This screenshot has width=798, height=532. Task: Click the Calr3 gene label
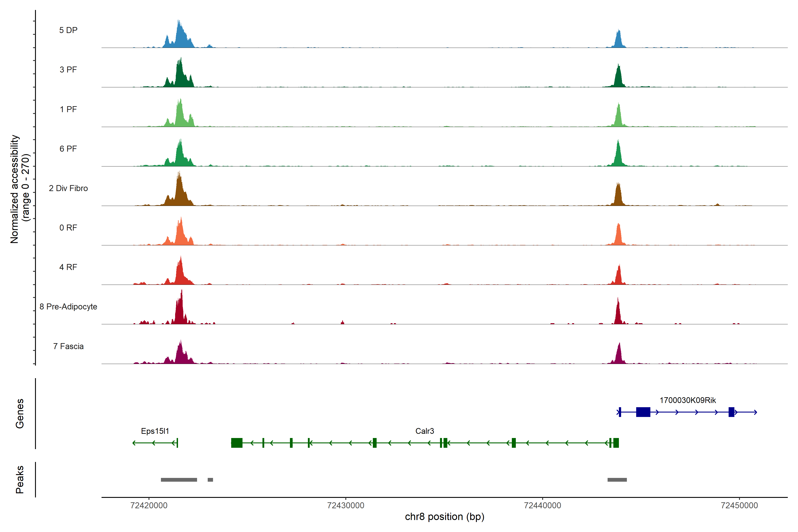pos(424,431)
